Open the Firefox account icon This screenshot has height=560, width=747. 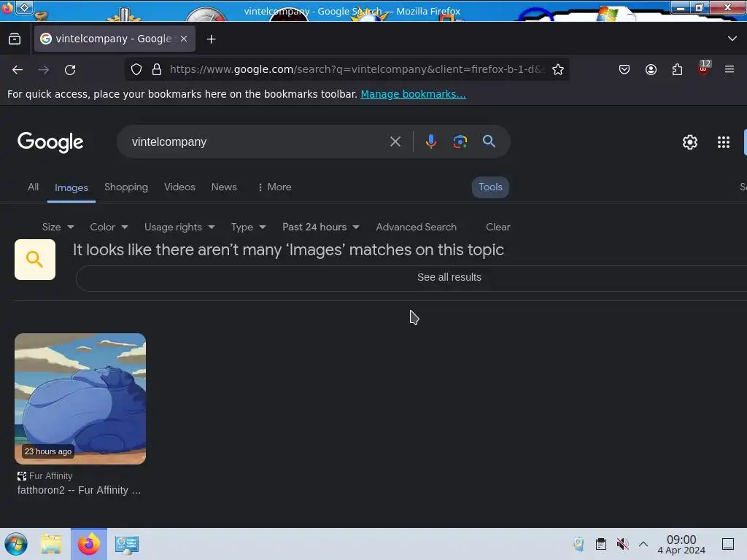[x=651, y=69]
